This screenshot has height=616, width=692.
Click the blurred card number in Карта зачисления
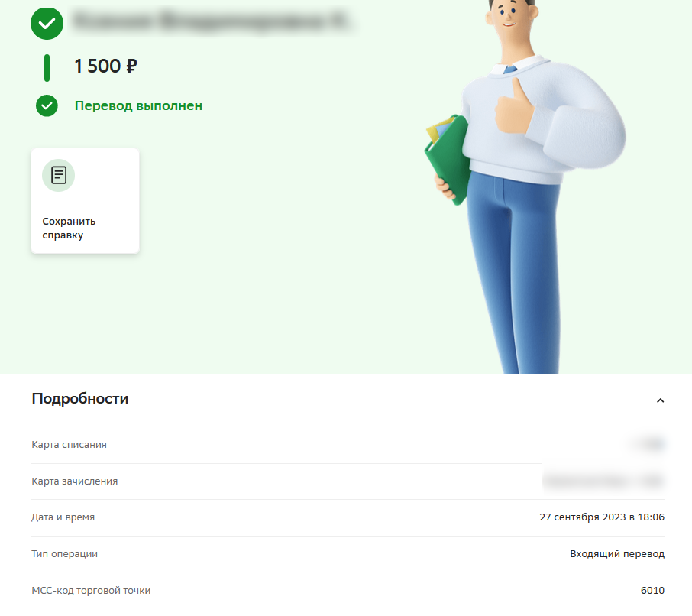tap(603, 481)
